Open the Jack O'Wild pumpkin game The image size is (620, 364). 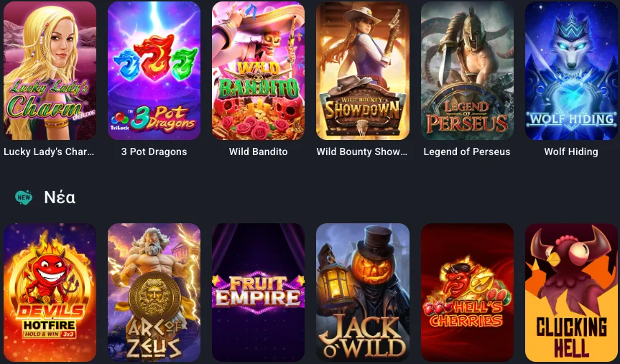[363, 292]
